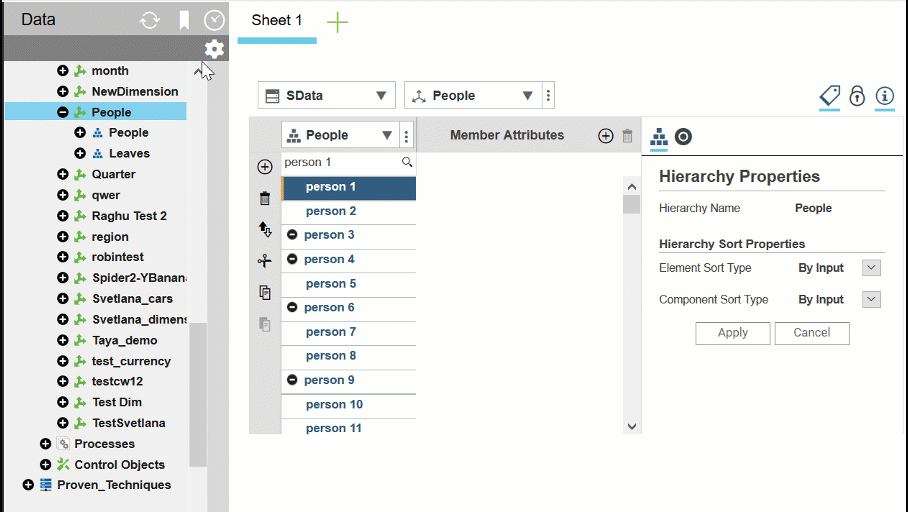The height and width of the screenshot is (512, 908).
Task: Select the Sheet 1 tab
Action: [x=277, y=21]
